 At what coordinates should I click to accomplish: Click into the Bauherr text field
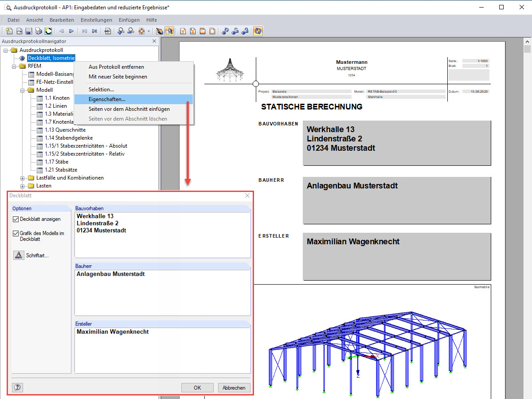(163, 292)
